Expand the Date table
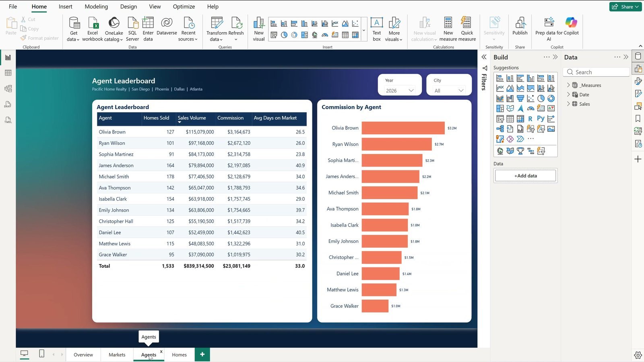Screen dimensions: 644x362 tap(568, 95)
